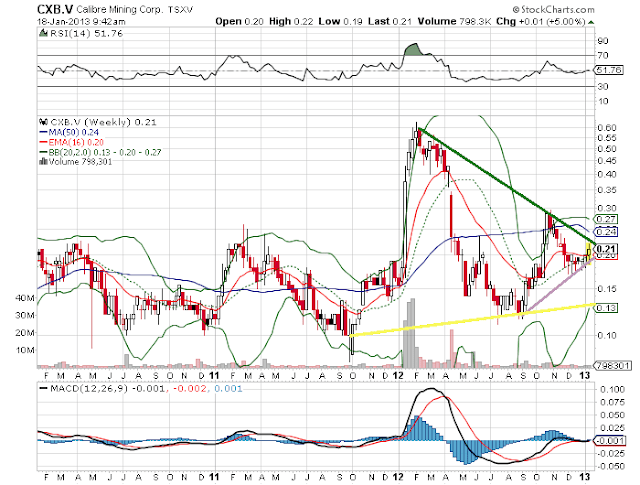Click the shaded RSI overbought peak

pos(414,49)
